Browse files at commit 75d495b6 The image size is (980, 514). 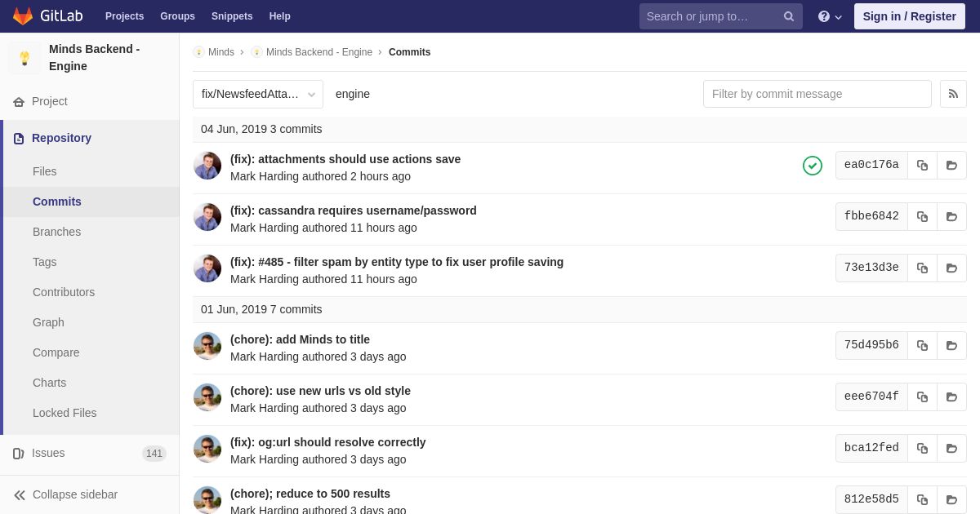951,345
